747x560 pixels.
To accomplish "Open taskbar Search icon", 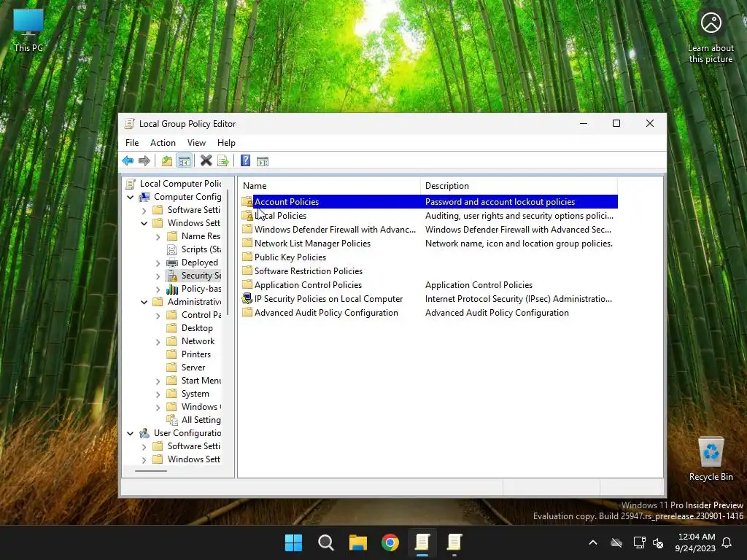I will (326, 542).
